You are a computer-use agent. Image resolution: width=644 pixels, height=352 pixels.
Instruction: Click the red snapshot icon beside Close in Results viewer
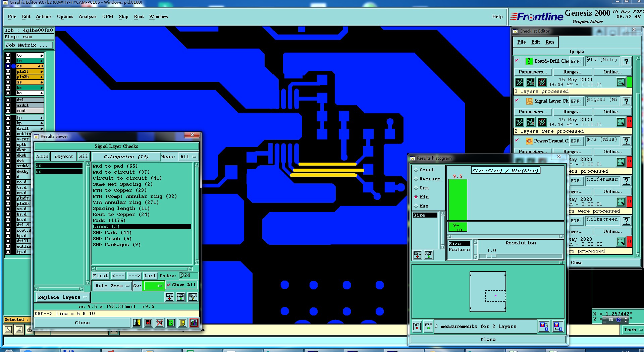coord(148,323)
